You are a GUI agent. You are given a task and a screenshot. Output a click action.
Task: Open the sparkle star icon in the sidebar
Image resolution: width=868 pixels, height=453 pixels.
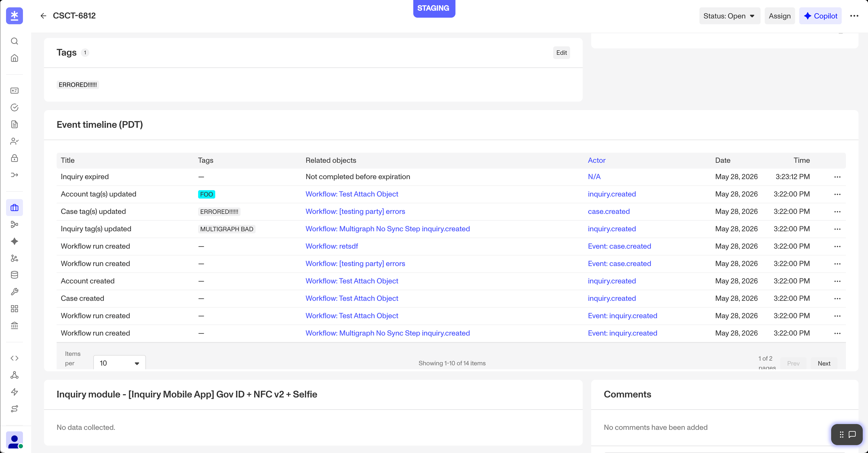pos(14,241)
